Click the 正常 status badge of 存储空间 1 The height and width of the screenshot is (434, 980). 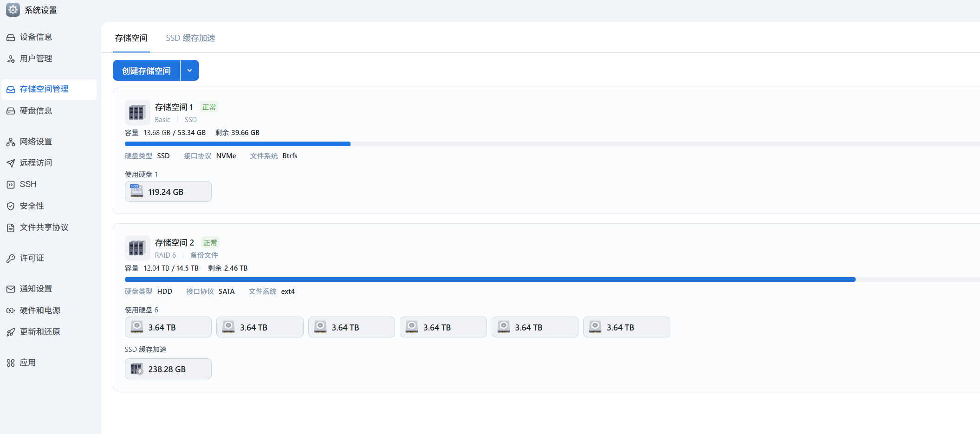pyautogui.click(x=209, y=107)
